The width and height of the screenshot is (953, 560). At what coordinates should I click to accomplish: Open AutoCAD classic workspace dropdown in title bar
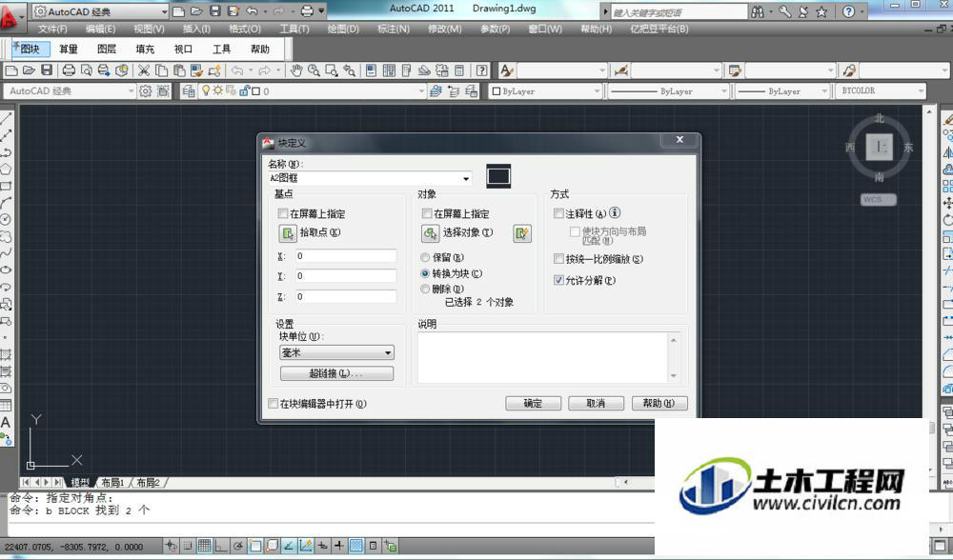[164, 11]
